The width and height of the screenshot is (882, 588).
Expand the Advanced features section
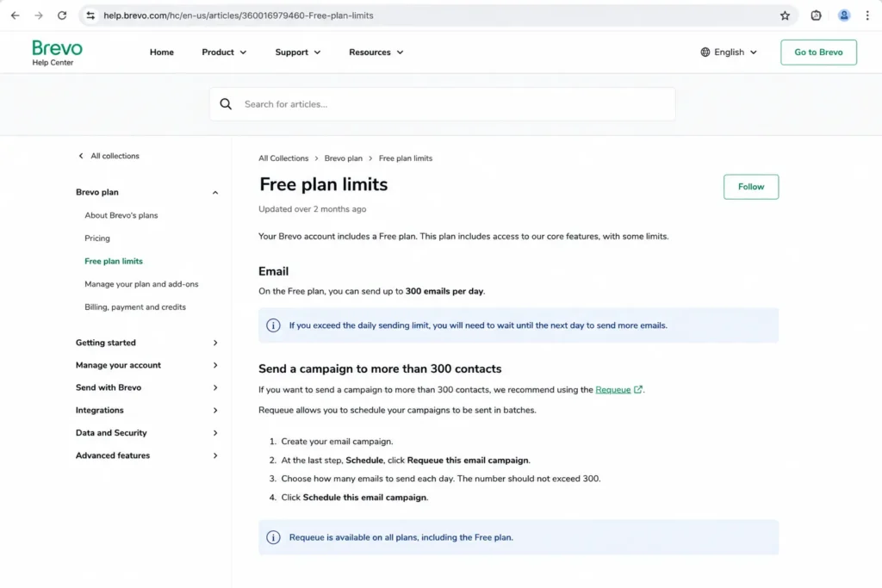(214, 455)
